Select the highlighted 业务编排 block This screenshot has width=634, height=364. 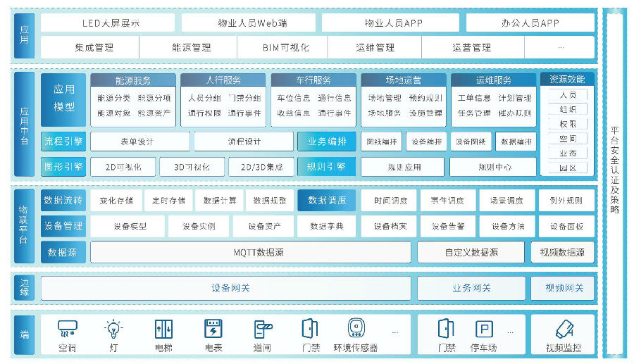tap(326, 142)
